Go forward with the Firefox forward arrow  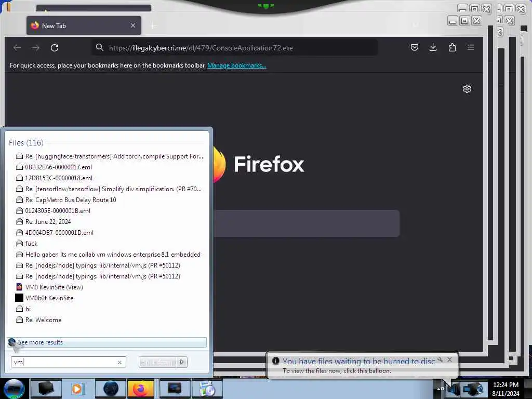pos(36,48)
